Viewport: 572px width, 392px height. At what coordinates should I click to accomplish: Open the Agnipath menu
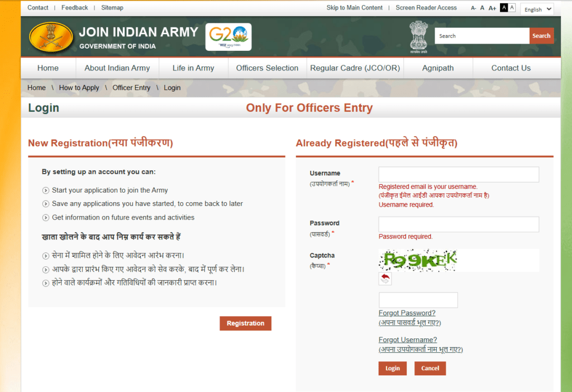tap(438, 68)
